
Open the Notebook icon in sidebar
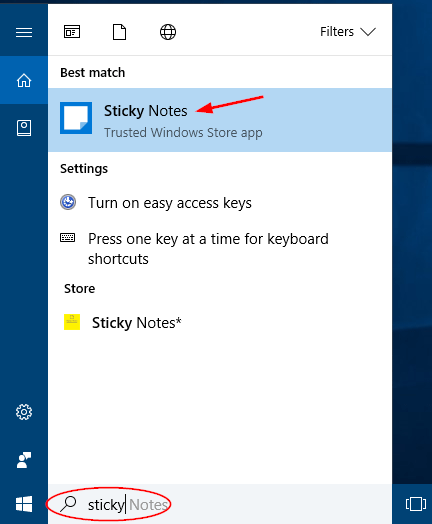[x=24, y=128]
